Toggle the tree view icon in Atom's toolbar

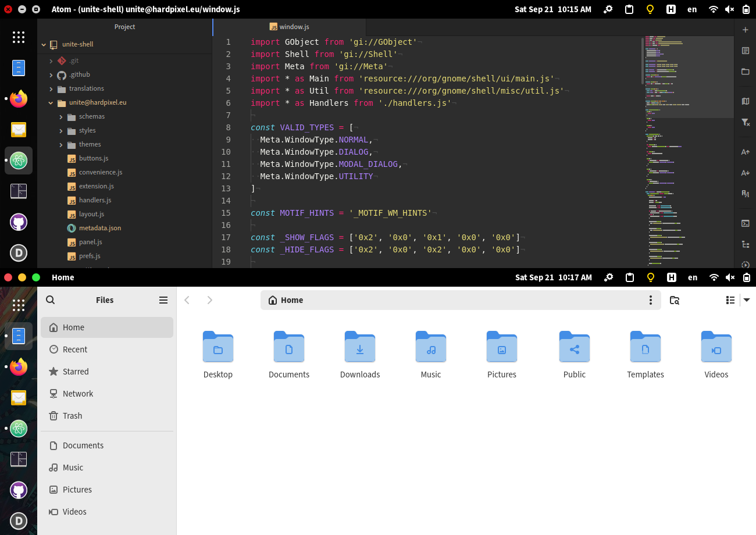745,244
